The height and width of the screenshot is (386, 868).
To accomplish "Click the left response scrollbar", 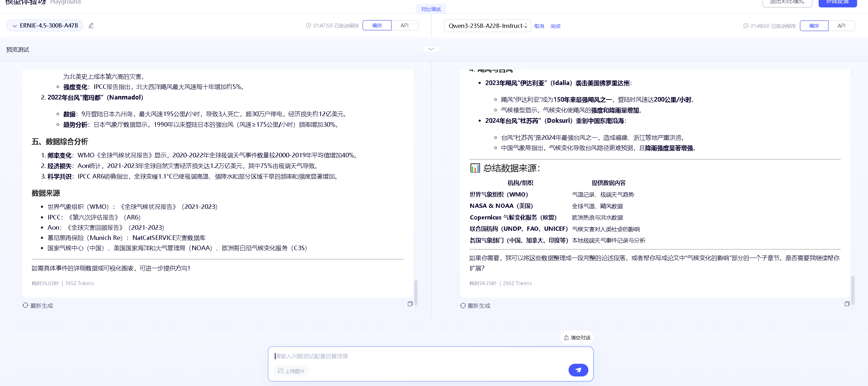I will click(x=416, y=292).
